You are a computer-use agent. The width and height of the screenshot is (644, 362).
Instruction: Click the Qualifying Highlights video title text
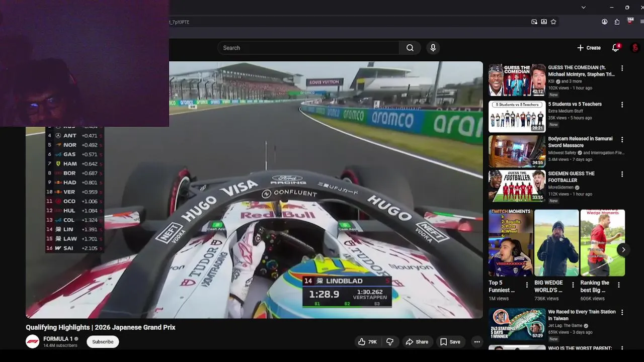coord(101,327)
